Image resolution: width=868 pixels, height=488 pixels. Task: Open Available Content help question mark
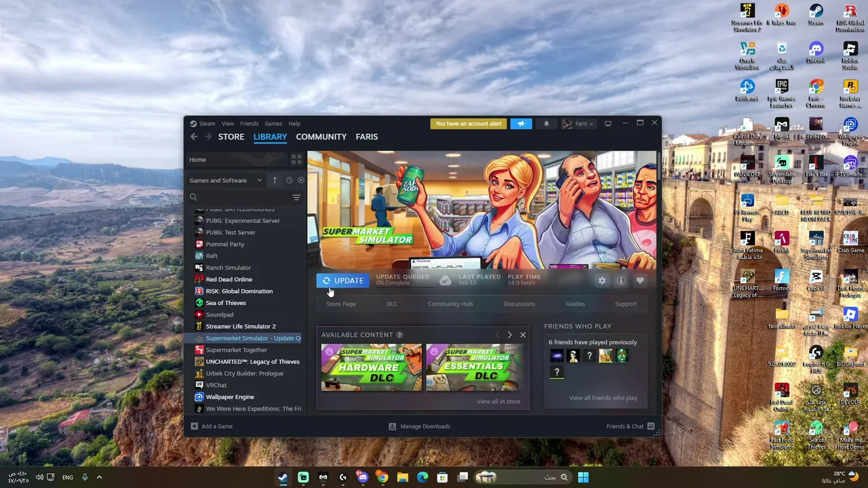coord(399,335)
